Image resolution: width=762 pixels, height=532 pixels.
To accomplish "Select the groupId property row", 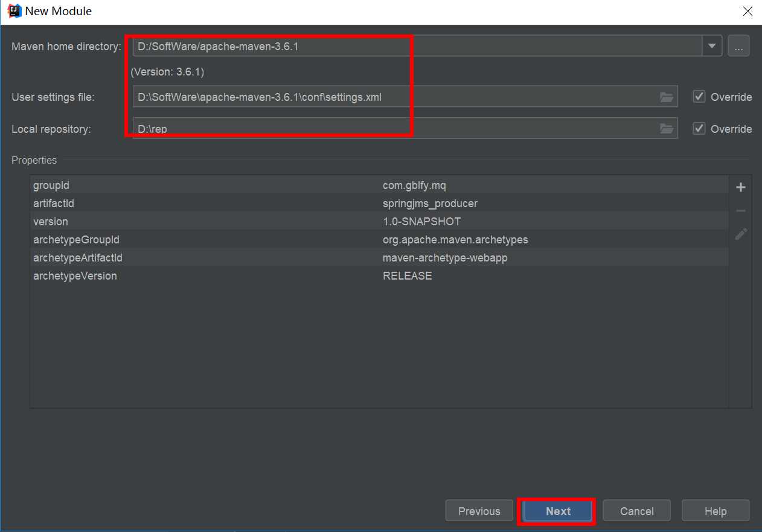I will (379, 185).
